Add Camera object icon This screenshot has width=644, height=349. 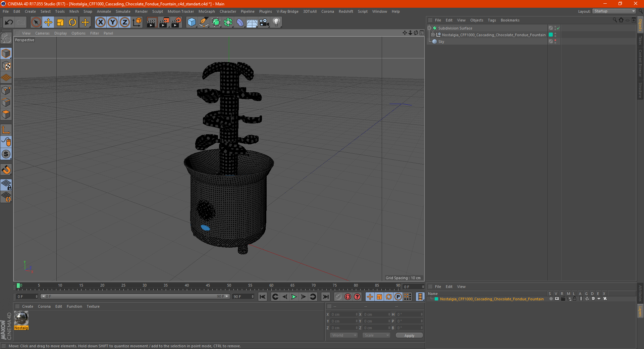tap(264, 22)
